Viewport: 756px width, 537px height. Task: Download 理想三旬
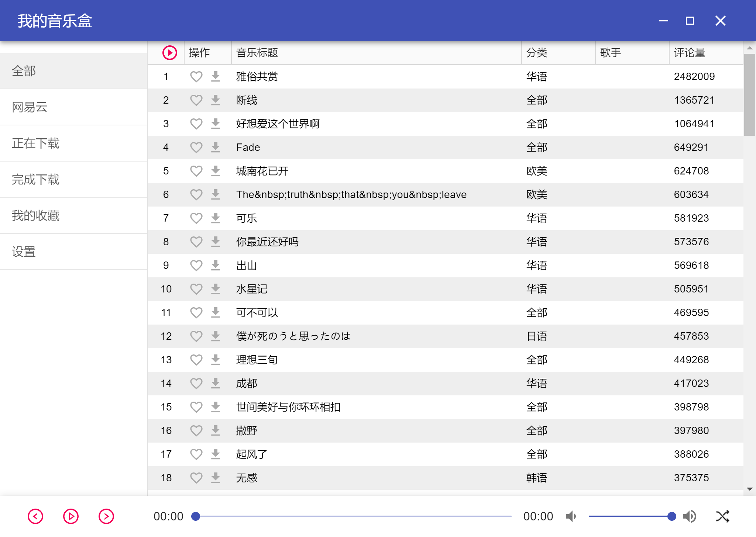pos(216,360)
